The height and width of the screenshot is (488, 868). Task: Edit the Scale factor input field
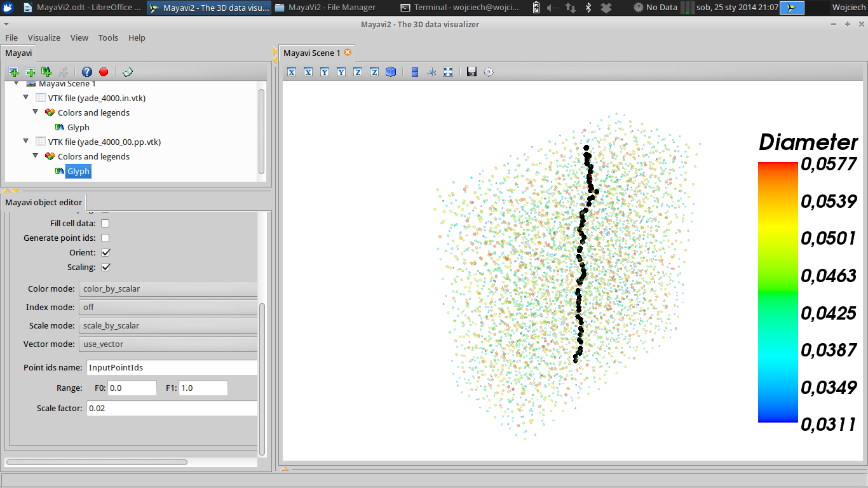(172, 408)
